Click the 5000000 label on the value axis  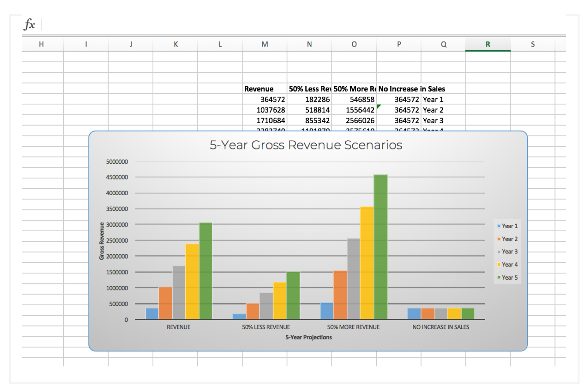point(118,162)
